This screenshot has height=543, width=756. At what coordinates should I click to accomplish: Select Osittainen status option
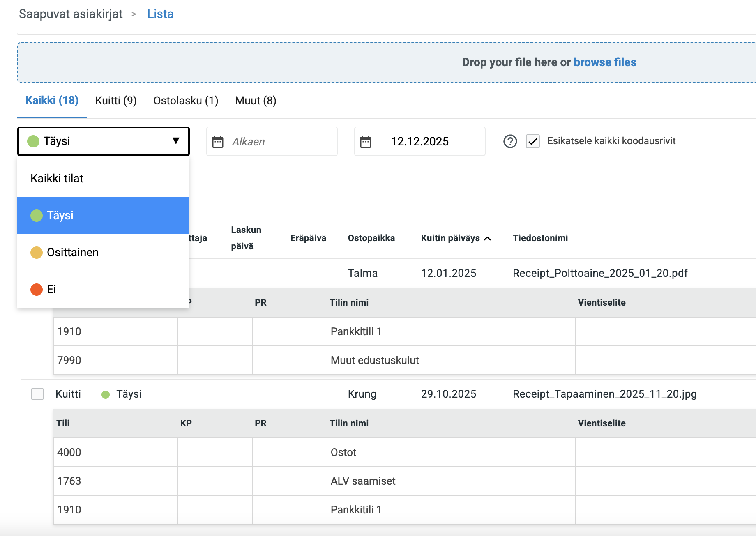[73, 253]
